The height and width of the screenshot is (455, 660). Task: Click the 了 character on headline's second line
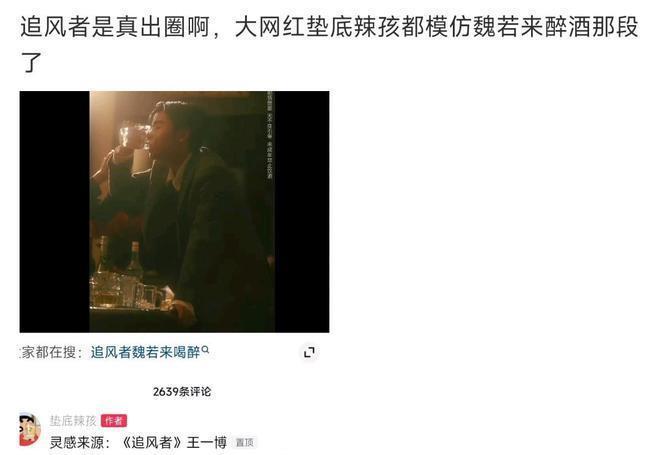(x=31, y=62)
